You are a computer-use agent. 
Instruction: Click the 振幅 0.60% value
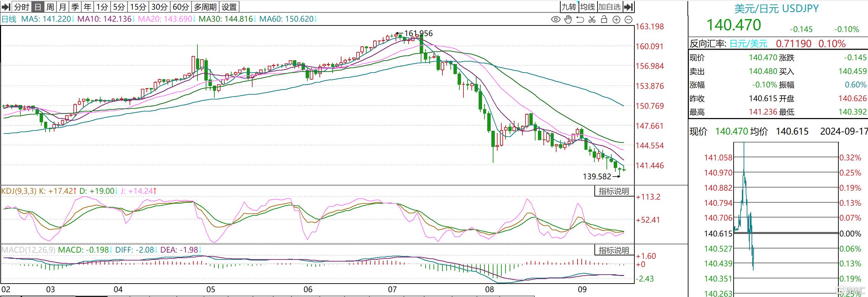point(855,85)
